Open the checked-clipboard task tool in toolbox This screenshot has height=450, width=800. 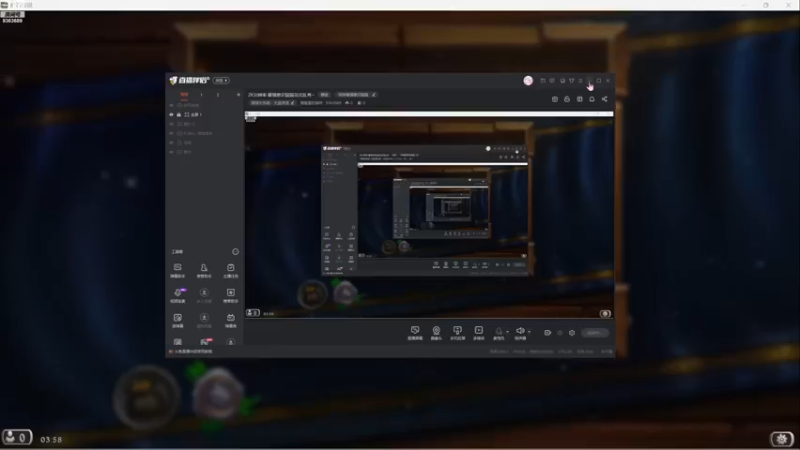point(231,270)
